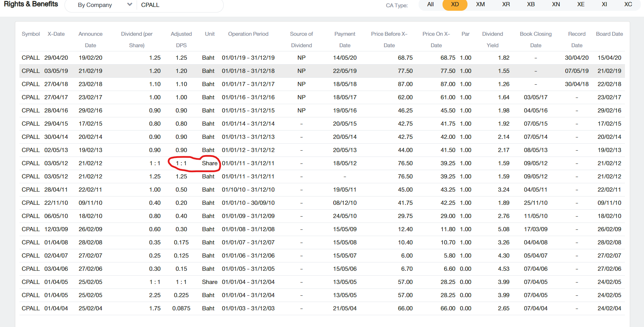Switch to the XB CA type
This screenshot has height=327, width=644.
[x=531, y=5]
